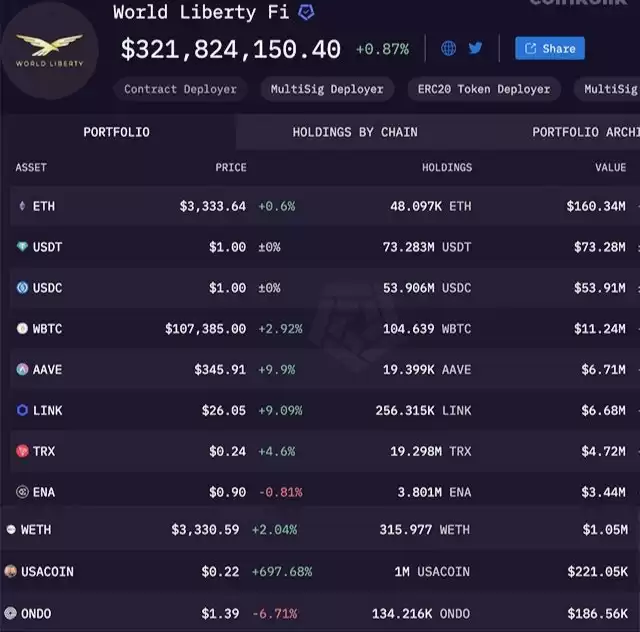Switch to the HOLDINGS BY CHAIN tab
The image size is (640, 632).
(x=355, y=132)
